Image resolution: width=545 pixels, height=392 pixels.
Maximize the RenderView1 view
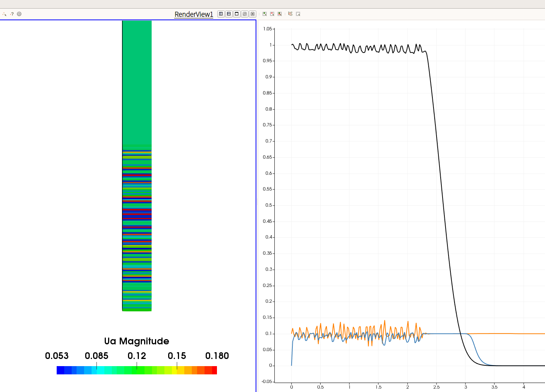pyautogui.click(x=237, y=14)
